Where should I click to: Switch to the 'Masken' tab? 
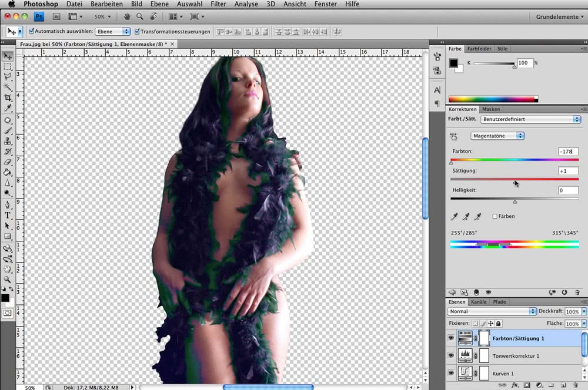491,109
